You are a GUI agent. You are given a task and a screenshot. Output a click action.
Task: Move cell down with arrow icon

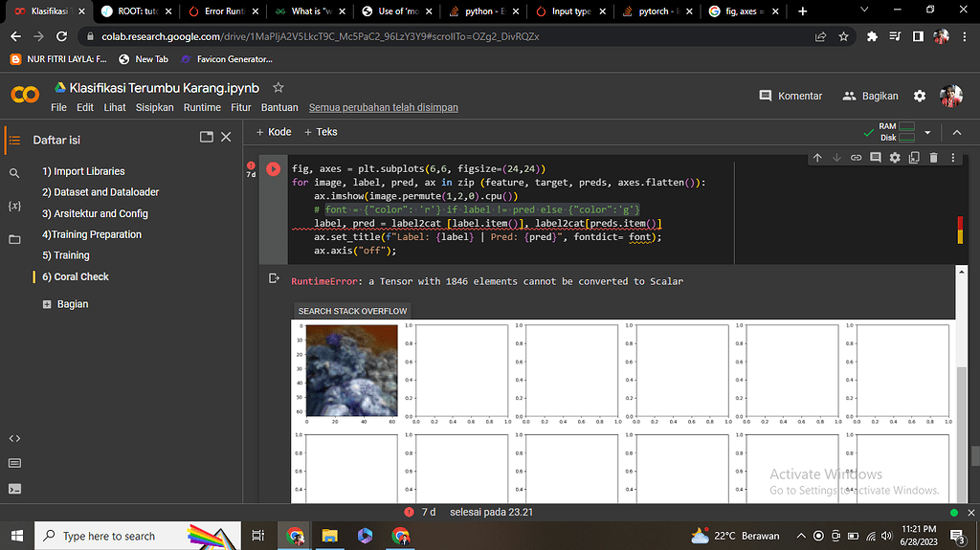836,158
